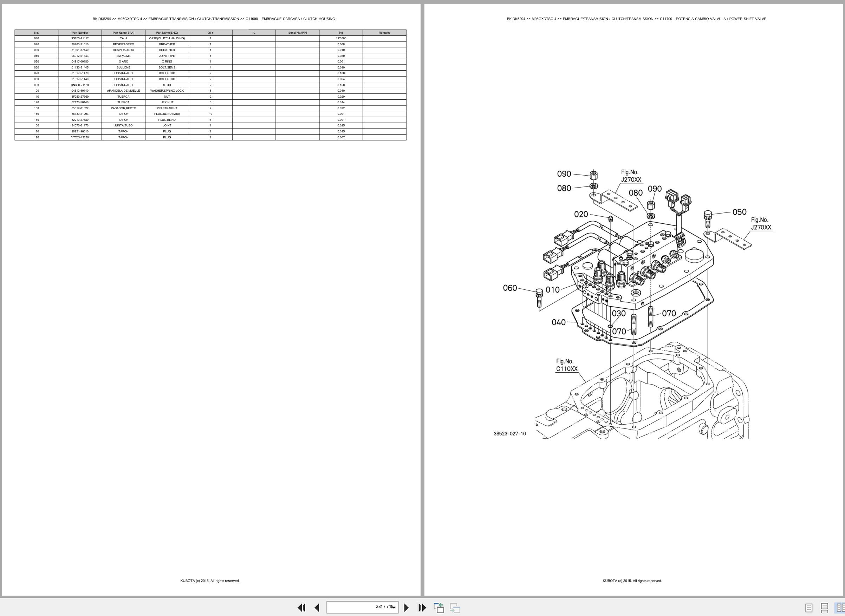Click callout 050 in the diagram
Screen dimensions: 845x616
click(x=740, y=212)
